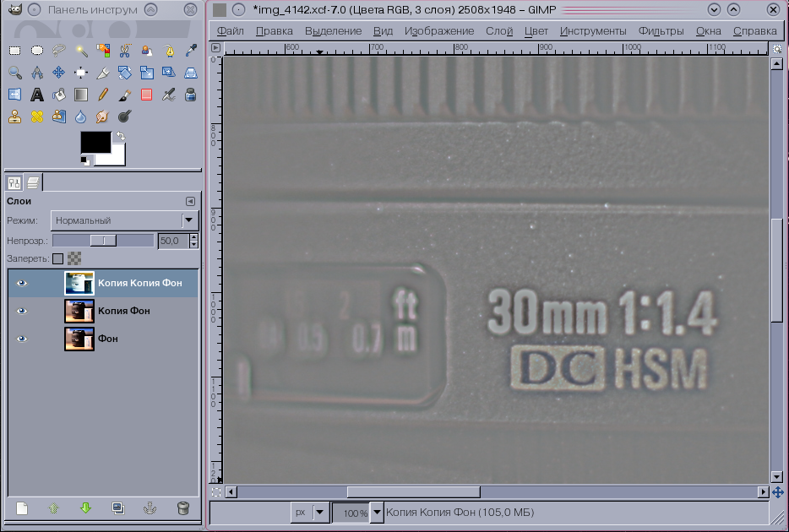Open the Фильтры menu

point(661,31)
